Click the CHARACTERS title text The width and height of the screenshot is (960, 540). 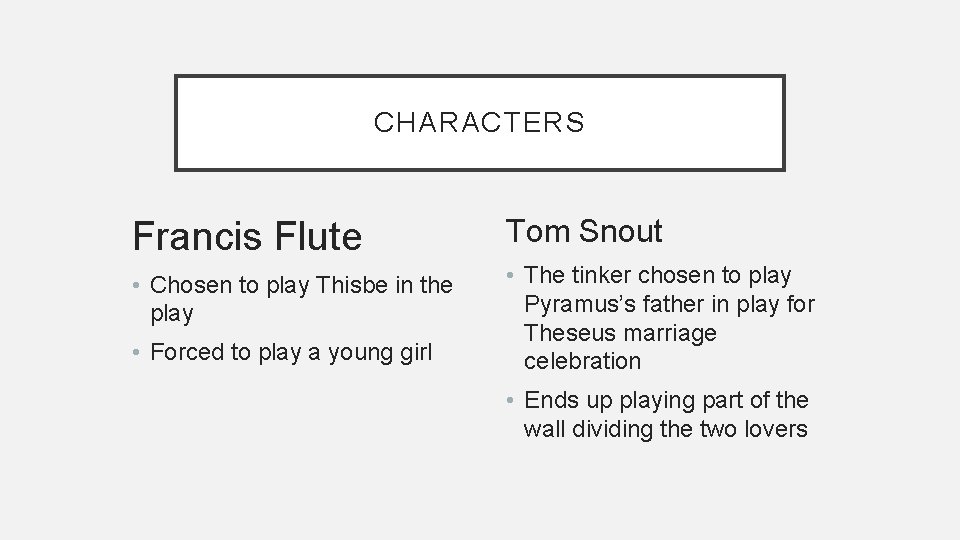479,123
